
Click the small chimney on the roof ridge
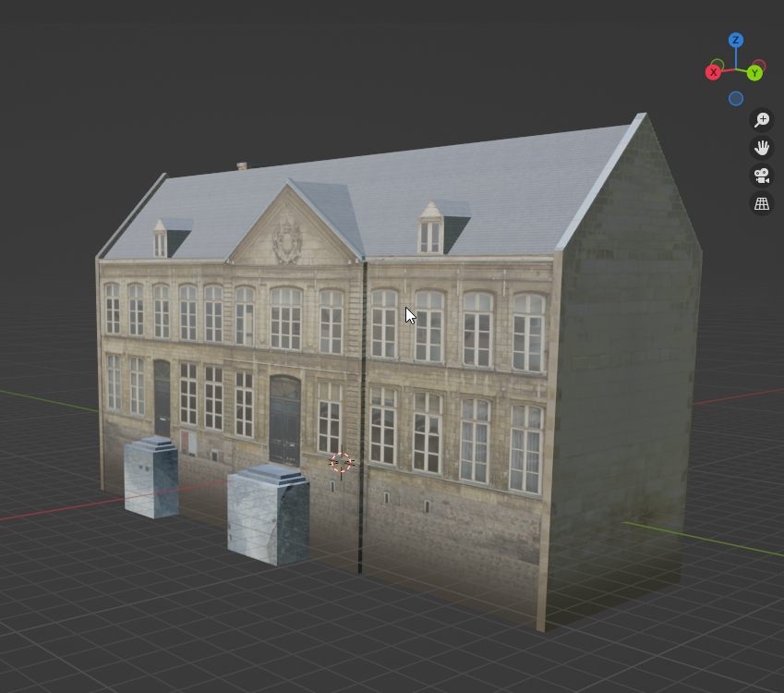click(x=242, y=167)
